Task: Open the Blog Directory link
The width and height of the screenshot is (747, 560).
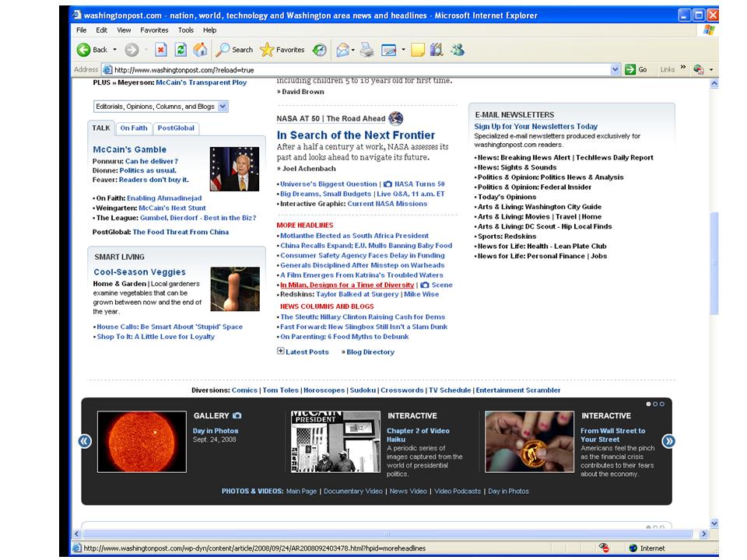Action: tap(370, 352)
